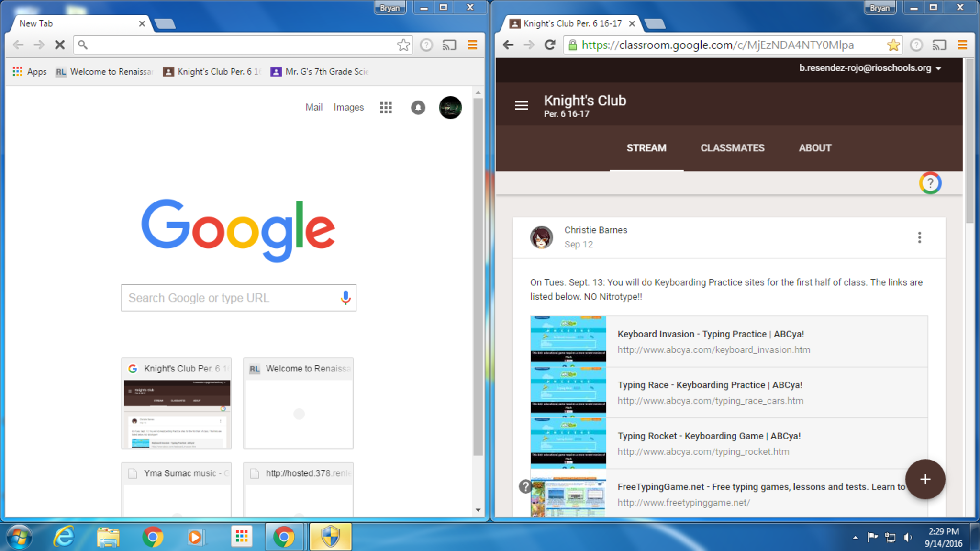Open the multicolor help question icon

click(x=930, y=183)
